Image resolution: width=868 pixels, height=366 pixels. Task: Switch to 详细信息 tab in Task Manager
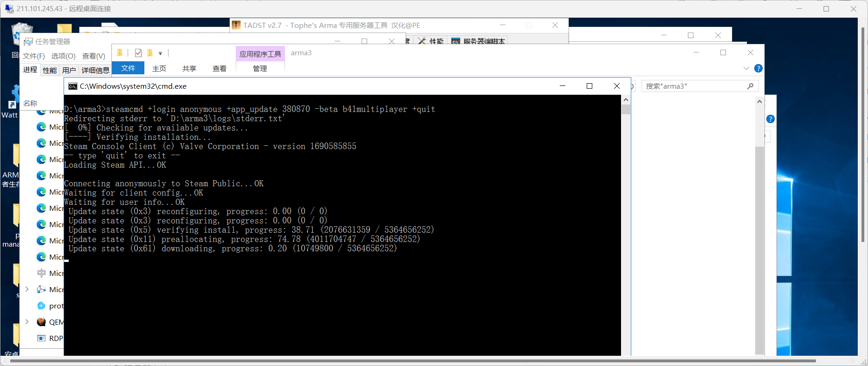(96, 70)
